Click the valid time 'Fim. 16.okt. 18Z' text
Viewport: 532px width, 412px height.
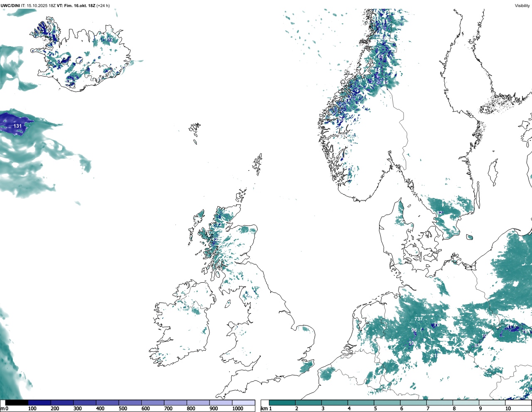tap(79, 5)
